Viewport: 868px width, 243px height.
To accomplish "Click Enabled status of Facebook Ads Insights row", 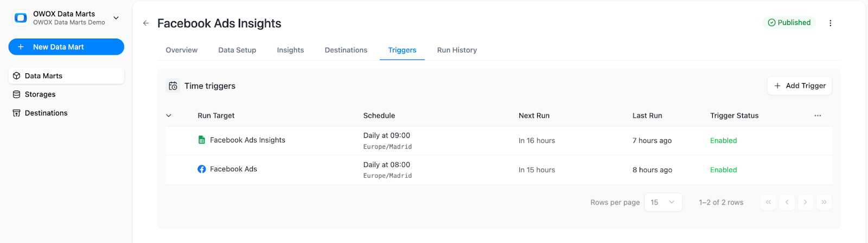I will 724,140.
